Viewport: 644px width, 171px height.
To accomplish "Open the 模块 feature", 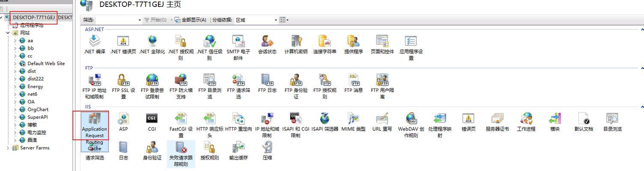I will pyautogui.click(x=555, y=122).
